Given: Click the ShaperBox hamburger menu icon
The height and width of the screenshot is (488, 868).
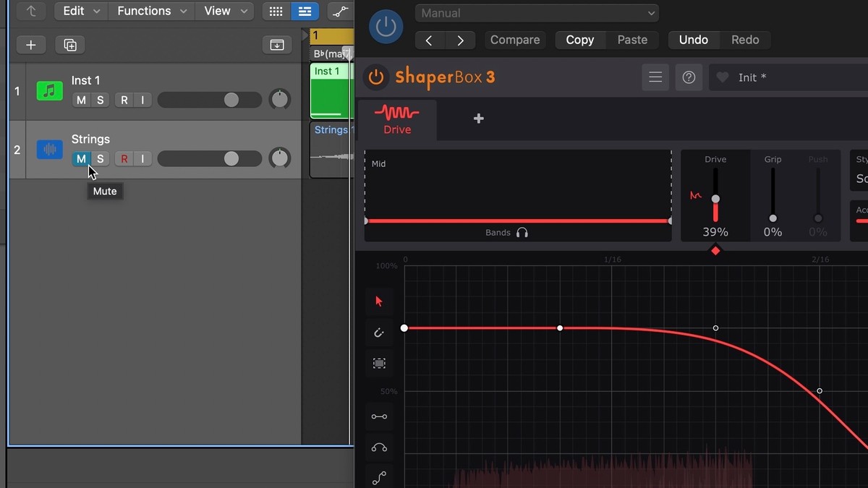Looking at the screenshot, I should (x=655, y=77).
